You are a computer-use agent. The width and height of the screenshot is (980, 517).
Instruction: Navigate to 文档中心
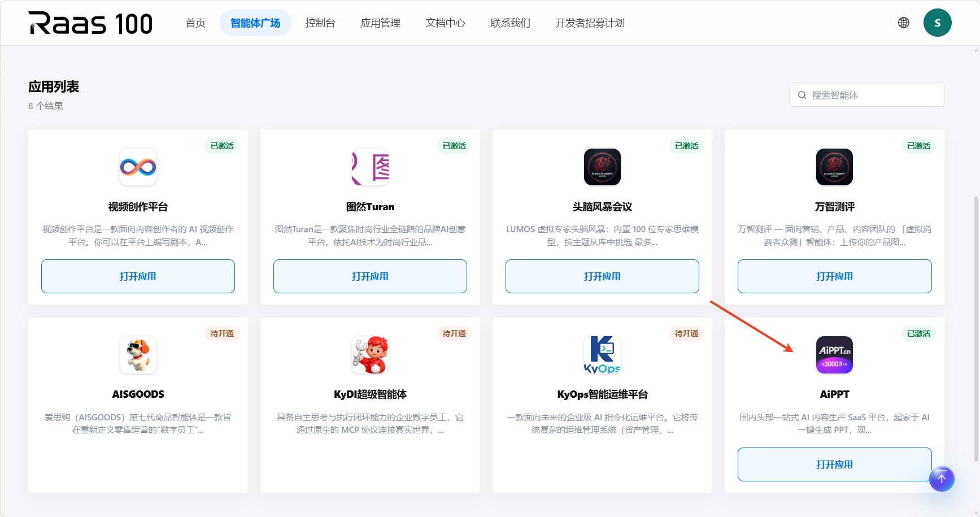[445, 23]
